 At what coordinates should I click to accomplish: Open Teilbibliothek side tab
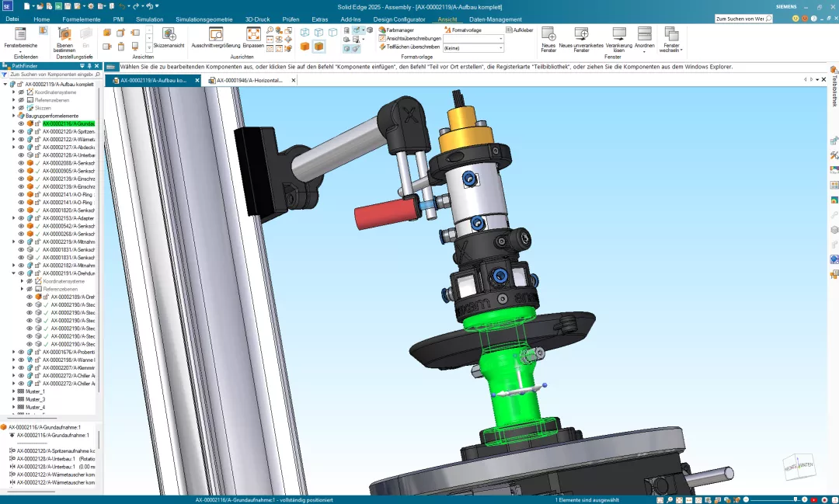[x=834, y=85]
